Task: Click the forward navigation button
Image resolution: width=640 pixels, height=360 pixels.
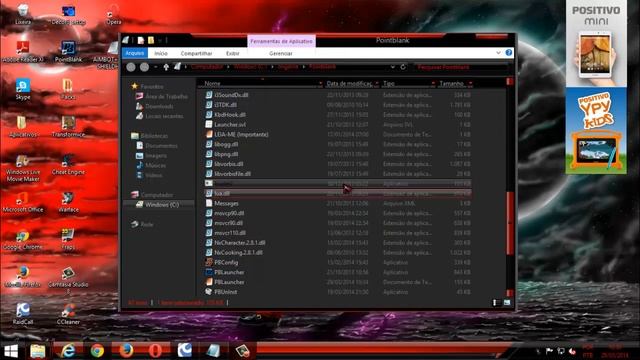Action: click(x=144, y=67)
